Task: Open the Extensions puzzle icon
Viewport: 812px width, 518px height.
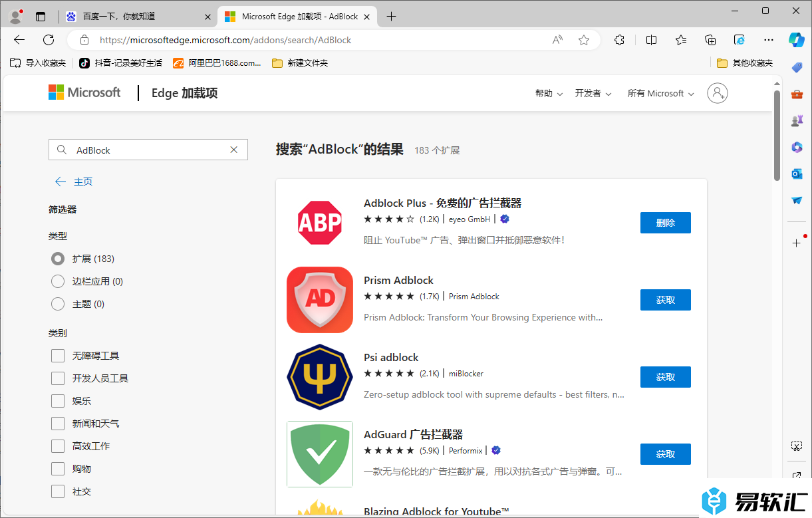Action: tap(619, 40)
